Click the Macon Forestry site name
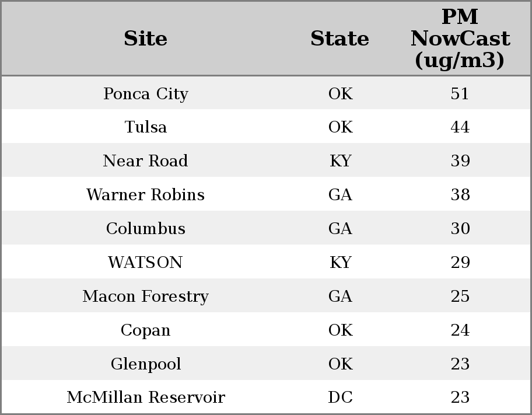 tap(145, 297)
